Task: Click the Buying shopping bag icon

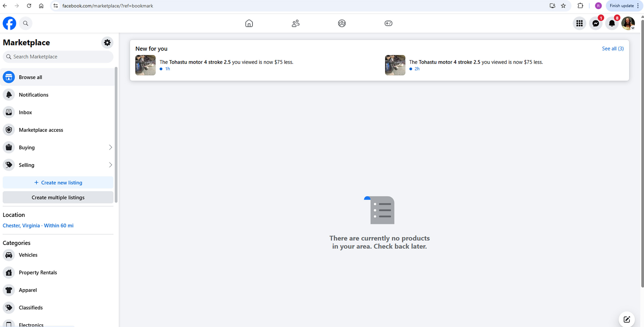Action: [9, 147]
